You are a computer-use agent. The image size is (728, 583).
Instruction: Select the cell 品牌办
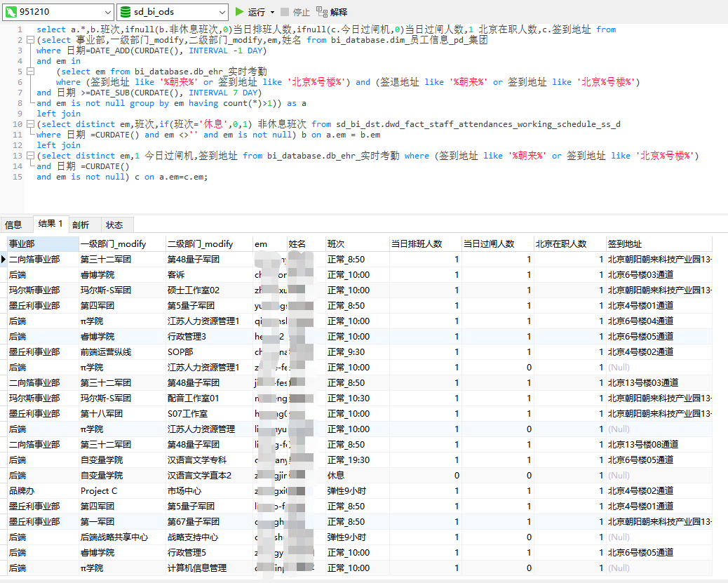(43, 490)
